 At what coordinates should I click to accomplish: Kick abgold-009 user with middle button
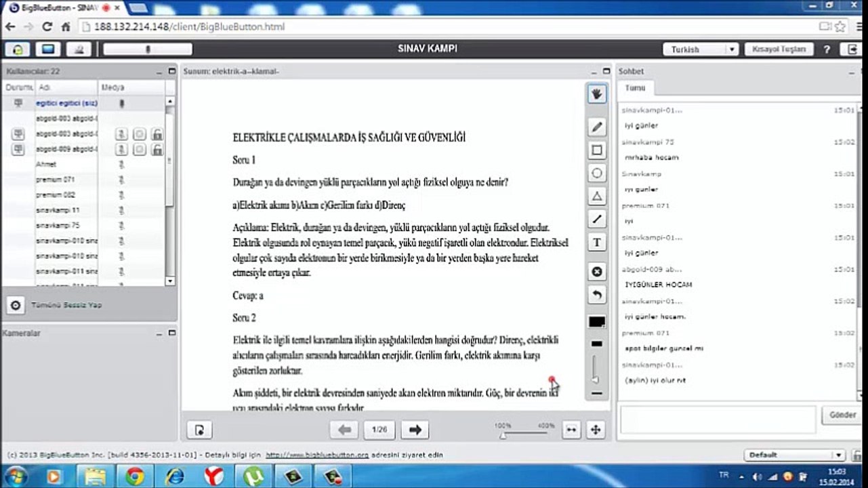[x=139, y=149]
